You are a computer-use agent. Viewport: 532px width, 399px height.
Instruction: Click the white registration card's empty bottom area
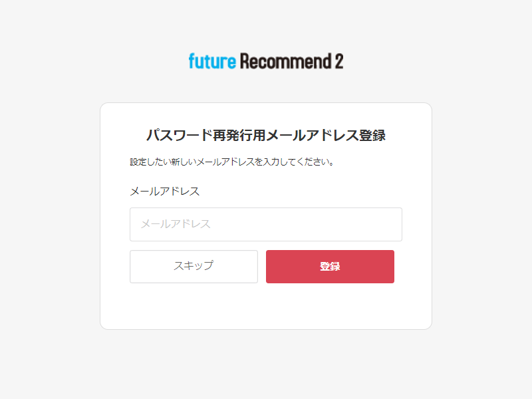(x=266, y=307)
